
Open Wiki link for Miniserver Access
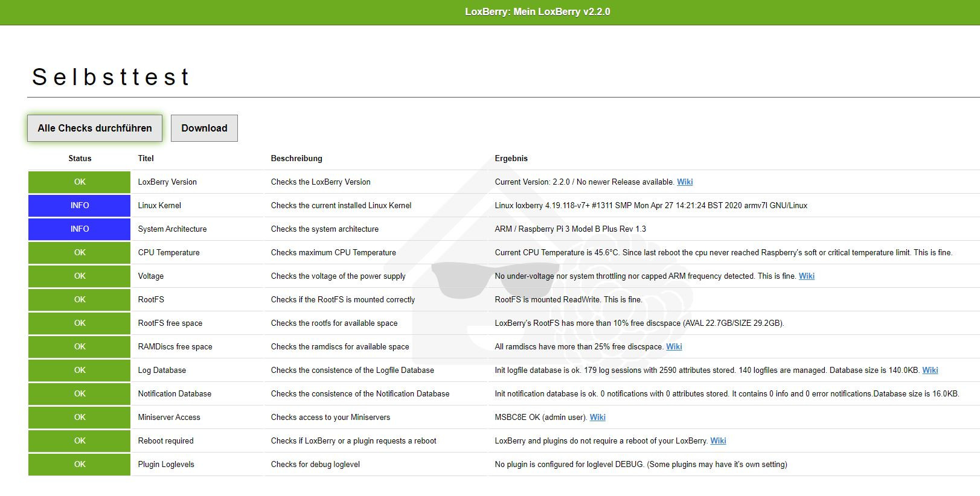(598, 417)
